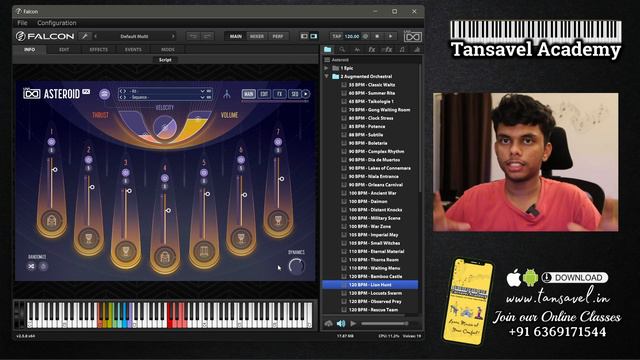
Task: Step through the Kit preset arrows
Action: (123, 91)
